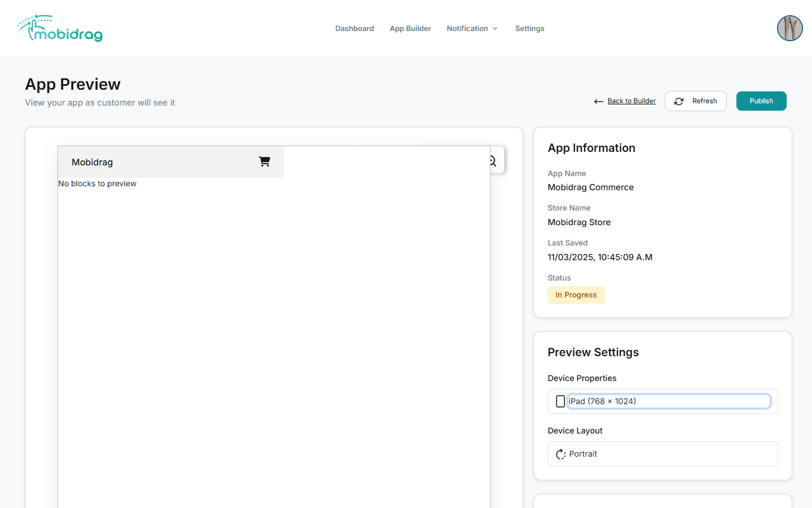The height and width of the screenshot is (508, 812).
Task: Click the last saved timestamp 11/03/2025, 10:45:09 A.M
Action: click(x=600, y=257)
